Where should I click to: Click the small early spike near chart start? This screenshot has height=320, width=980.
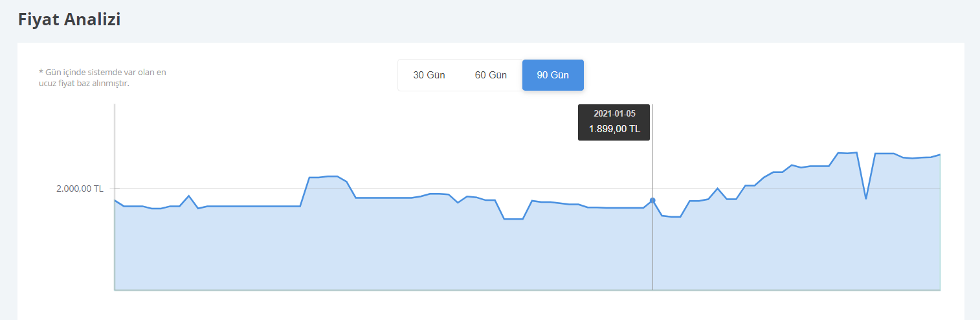click(x=188, y=196)
